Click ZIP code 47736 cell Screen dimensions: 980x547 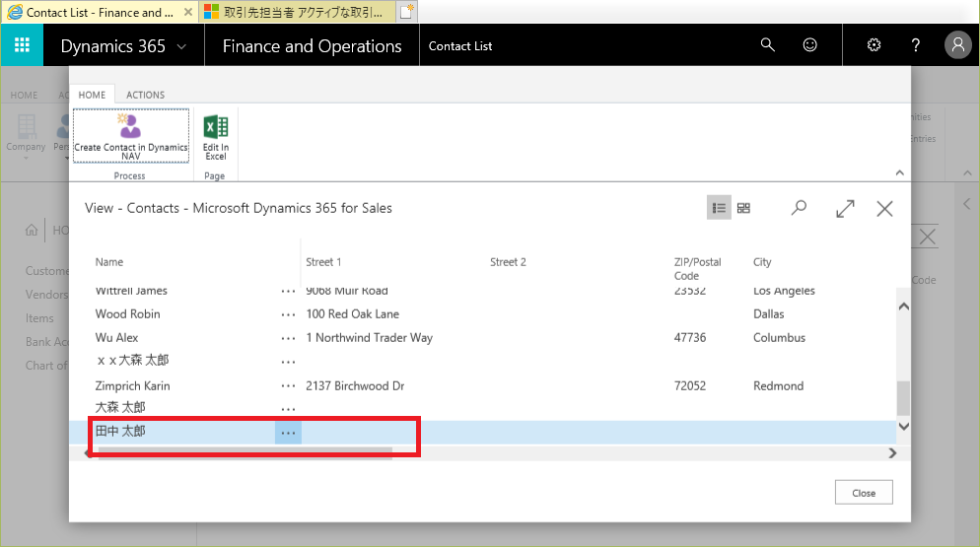coord(690,338)
